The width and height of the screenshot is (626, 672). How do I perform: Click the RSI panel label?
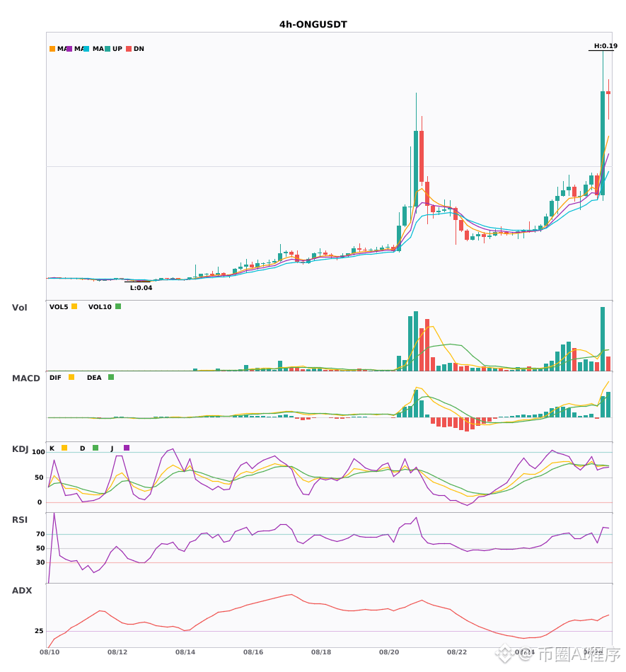coord(20,520)
